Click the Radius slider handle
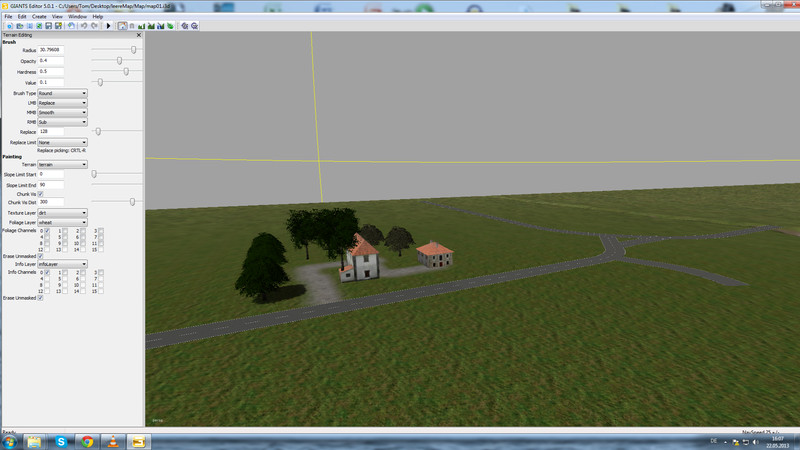 pos(134,50)
